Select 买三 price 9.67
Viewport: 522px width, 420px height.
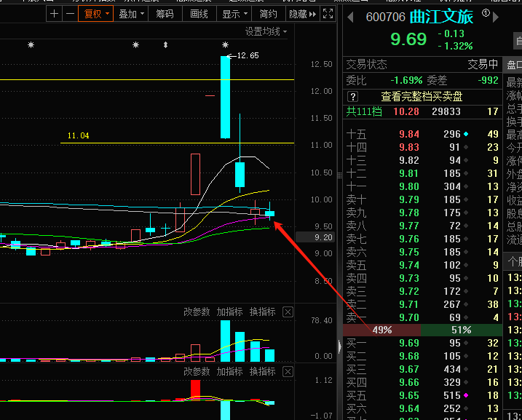[x=409, y=370]
